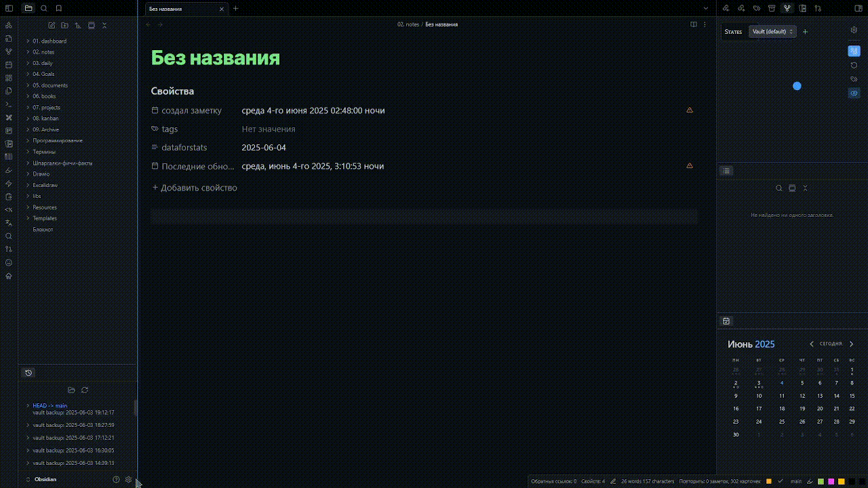Toggle reading view book icon
The image size is (868, 488).
(x=693, y=24)
